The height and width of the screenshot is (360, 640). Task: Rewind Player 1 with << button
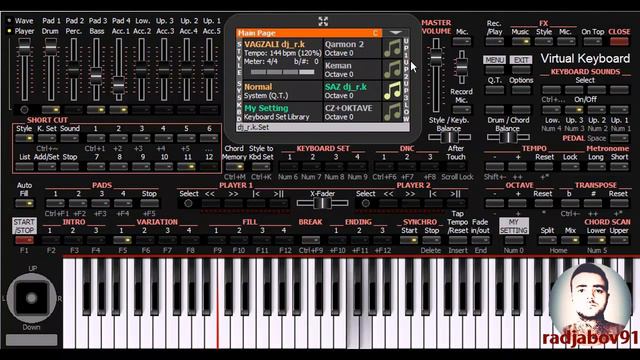coord(210,203)
